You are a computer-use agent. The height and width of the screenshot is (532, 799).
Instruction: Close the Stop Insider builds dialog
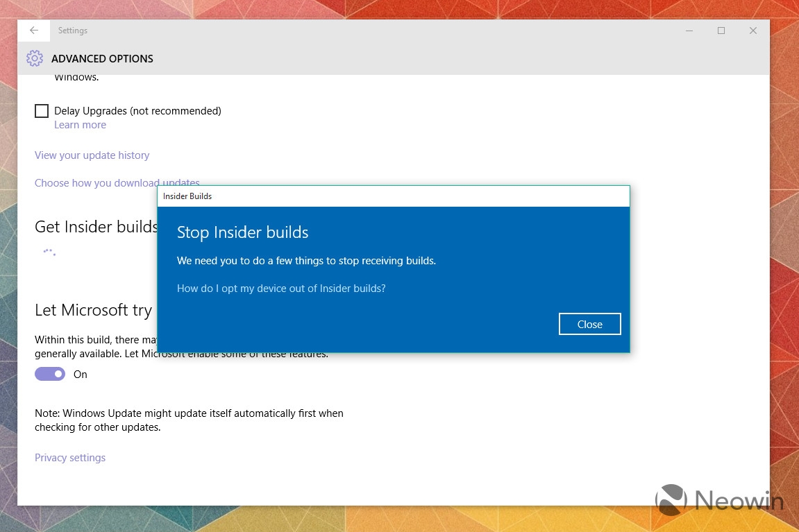click(x=589, y=325)
